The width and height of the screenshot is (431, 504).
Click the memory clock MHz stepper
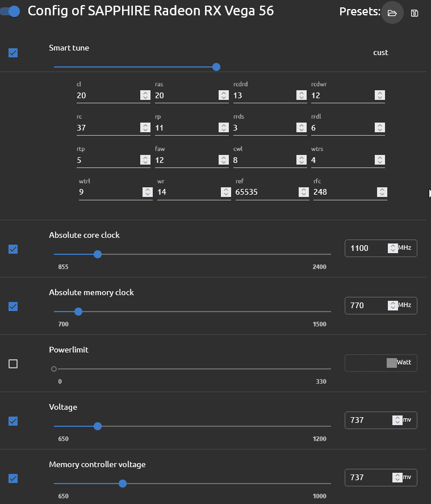[x=392, y=305]
